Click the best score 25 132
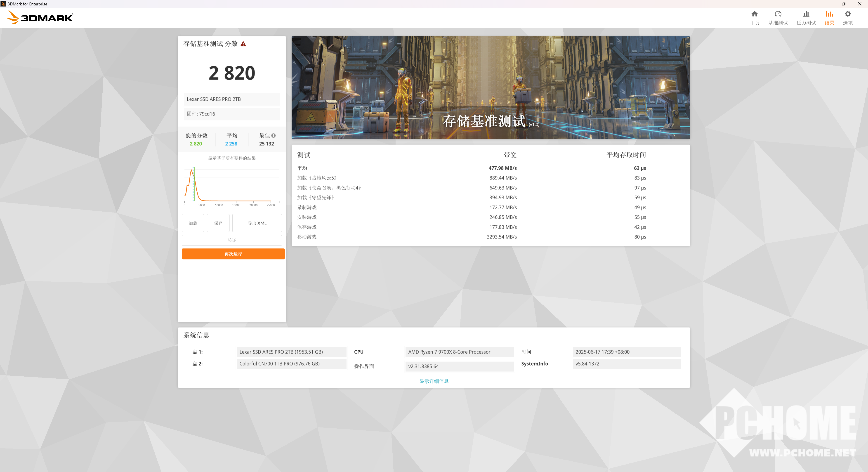 [266, 144]
